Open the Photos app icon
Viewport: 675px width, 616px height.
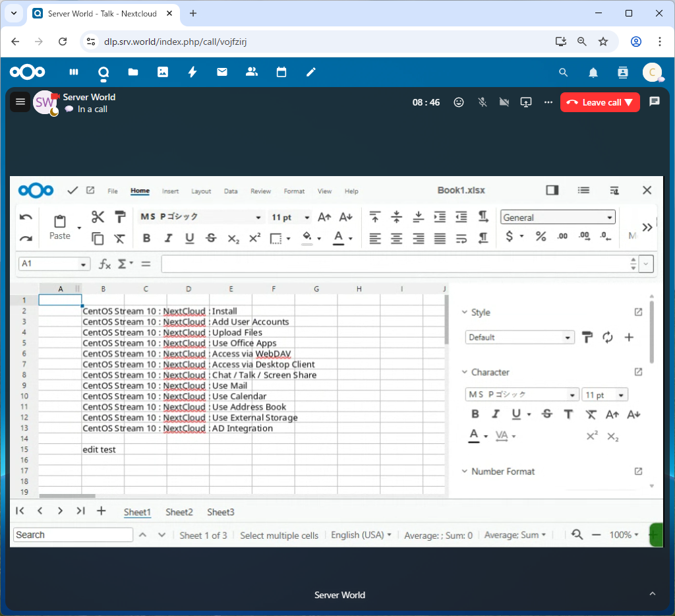[163, 72]
